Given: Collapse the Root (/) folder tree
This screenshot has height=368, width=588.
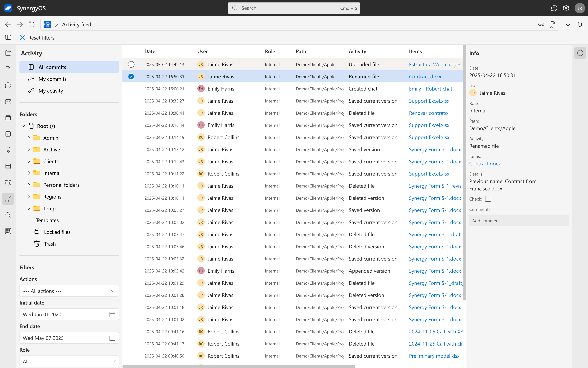Looking at the screenshot, I should coord(23,126).
